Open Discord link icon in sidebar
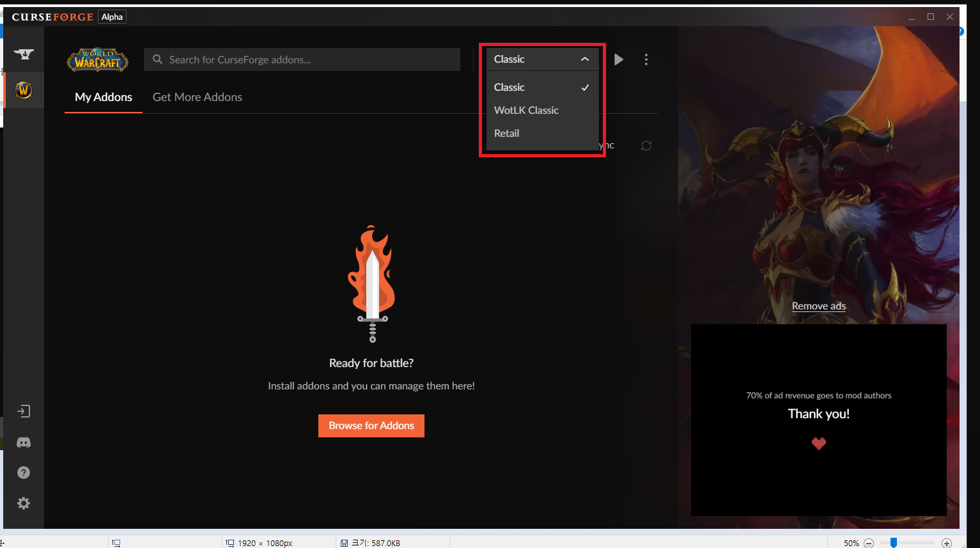Viewport: 980px width, 548px height. coord(24,442)
